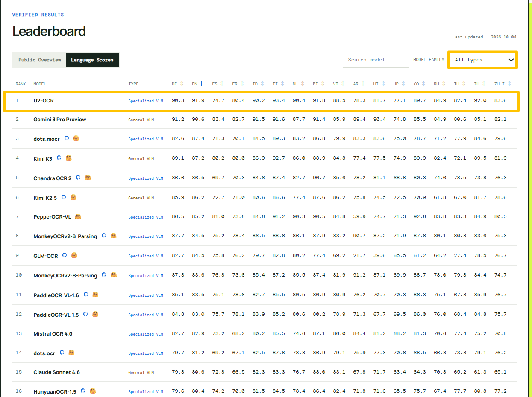Click the Hugging Face icon beside Kimi K2.5
The width and height of the screenshot is (532, 397).
(73, 197)
